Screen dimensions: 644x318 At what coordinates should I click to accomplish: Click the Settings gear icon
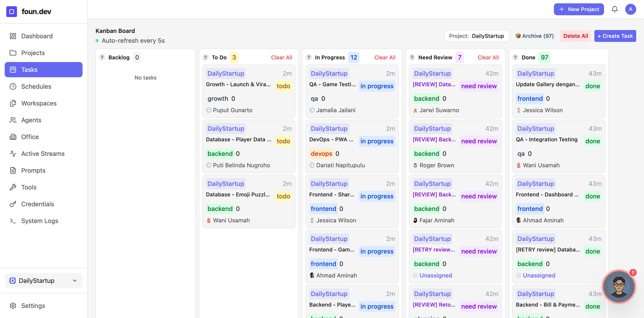(13, 305)
